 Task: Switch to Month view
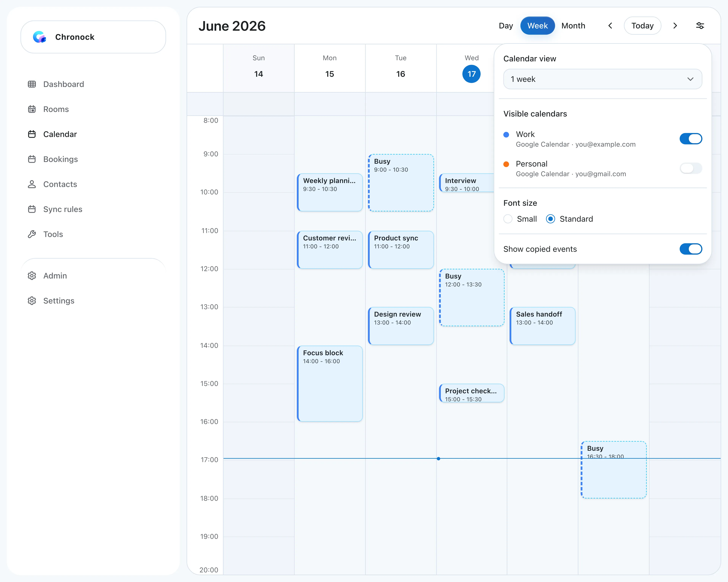pos(573,26)
